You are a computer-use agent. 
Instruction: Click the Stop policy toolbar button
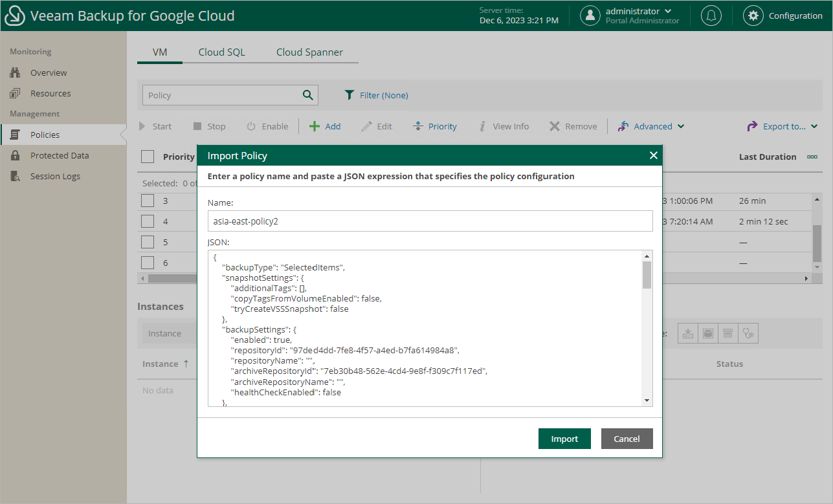tap(209, 126)
